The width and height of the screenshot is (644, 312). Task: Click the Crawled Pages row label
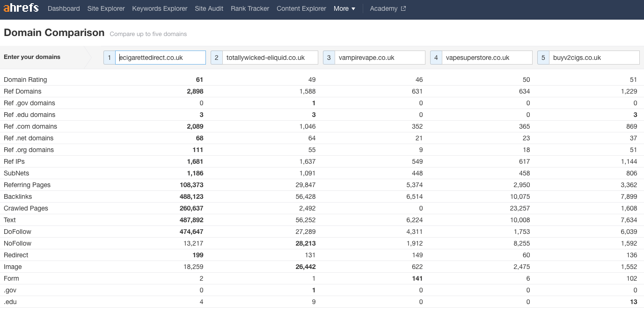26,208
